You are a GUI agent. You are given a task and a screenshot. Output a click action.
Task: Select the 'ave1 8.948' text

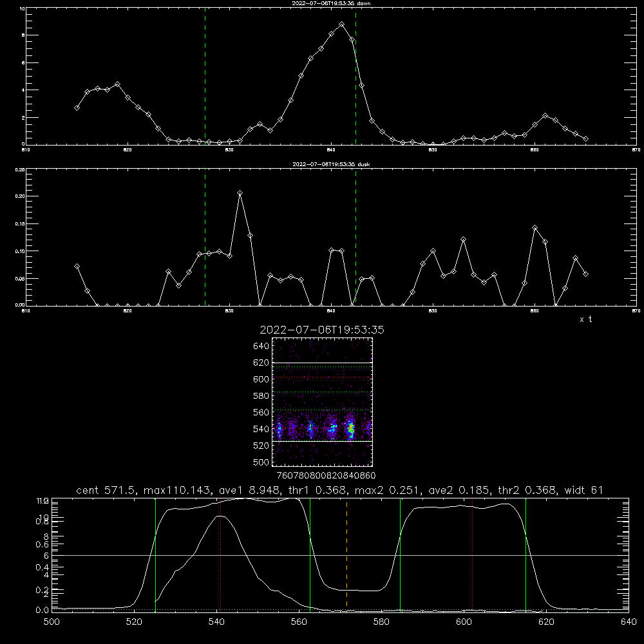(248, 490)
